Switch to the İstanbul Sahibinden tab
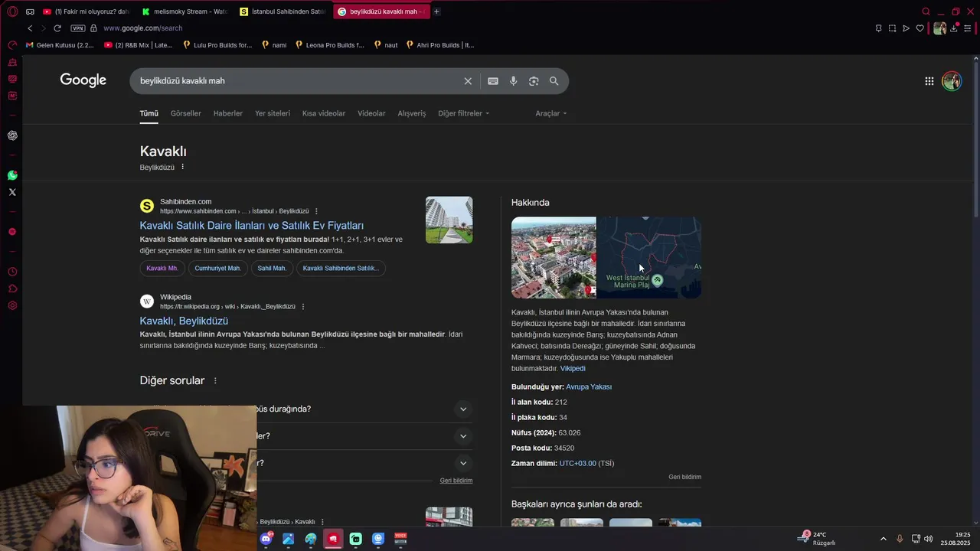Screen dimensions: 980x551 click(282, 11)
